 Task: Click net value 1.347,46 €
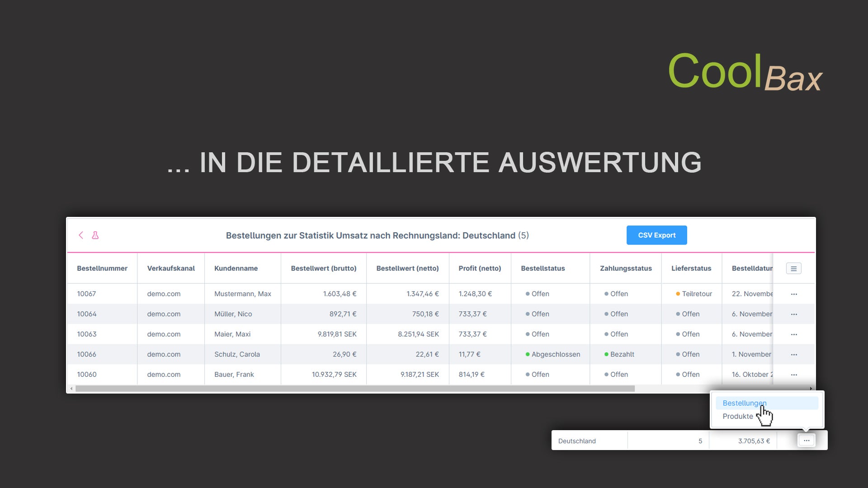423,294
